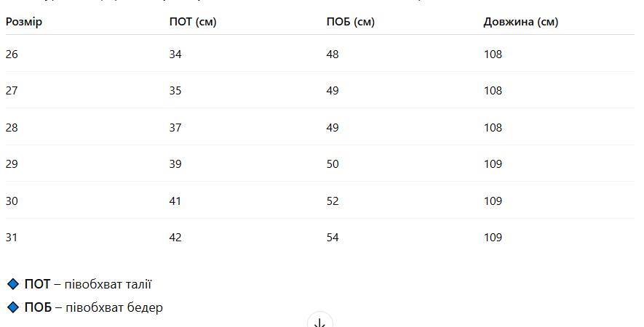Image resolution: width=644 pixels, height=327 pixels.
Task: Select the Розмір column header
Action: click(x=24, y=22)
